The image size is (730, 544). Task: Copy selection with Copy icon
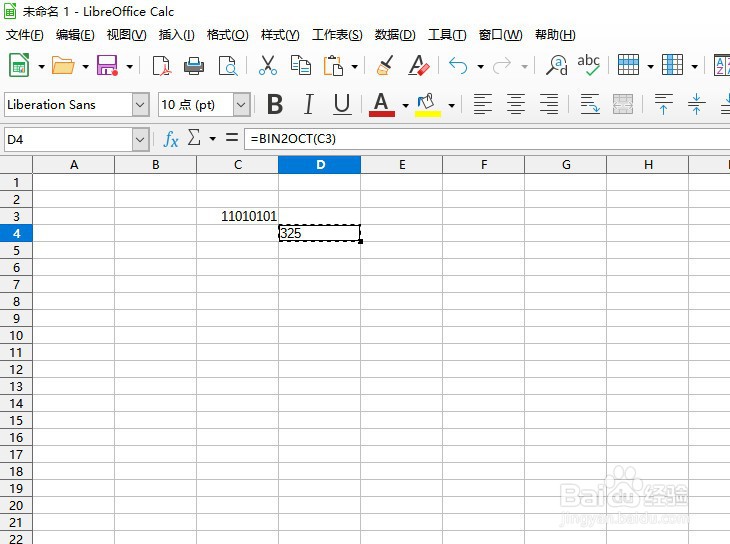pyautogui.click(x=300, y=66)
